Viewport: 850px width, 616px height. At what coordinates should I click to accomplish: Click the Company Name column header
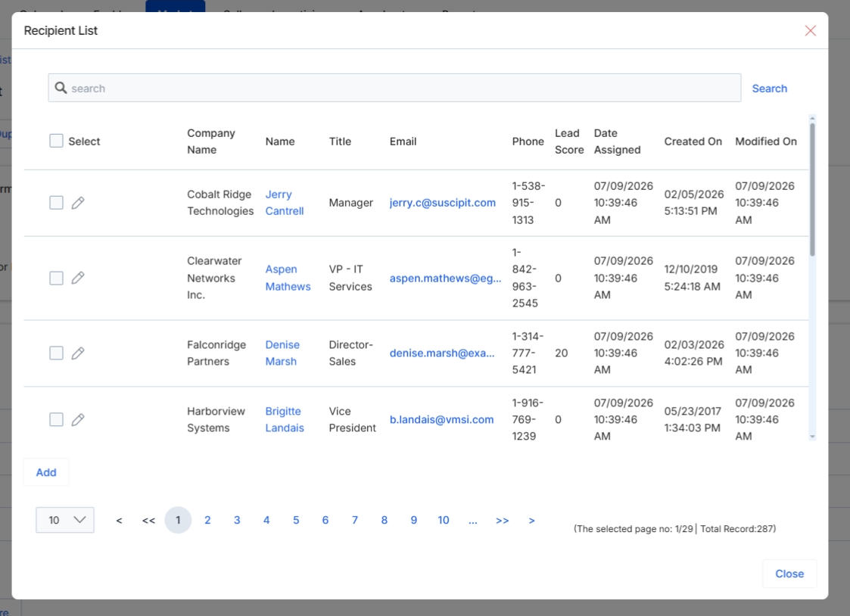211,142
